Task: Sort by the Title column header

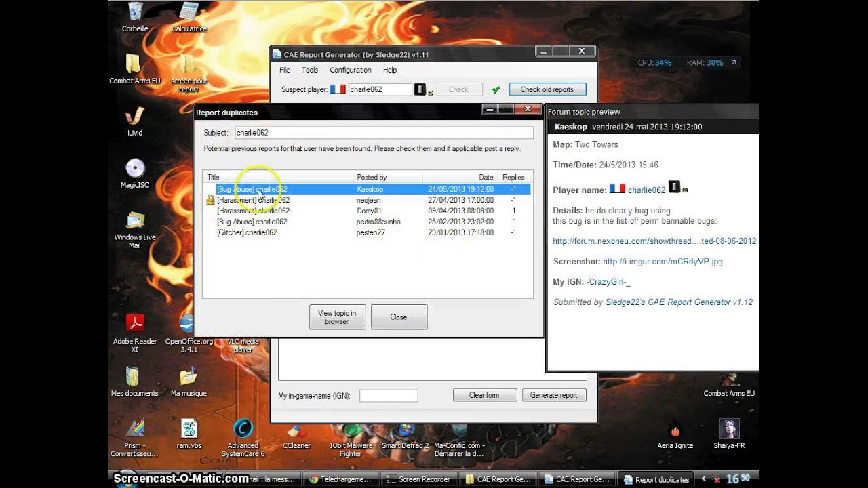Action: coord(278,177)
